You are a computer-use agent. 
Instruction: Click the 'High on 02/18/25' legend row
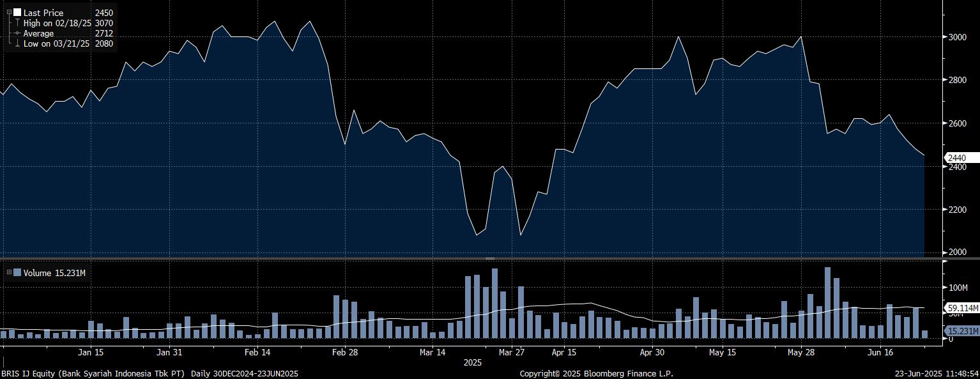tap(59, 23)
